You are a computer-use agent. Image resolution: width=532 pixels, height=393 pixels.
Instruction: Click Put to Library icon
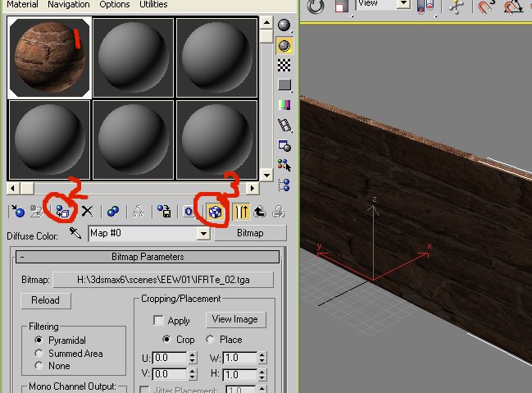[x=165, y=212]
